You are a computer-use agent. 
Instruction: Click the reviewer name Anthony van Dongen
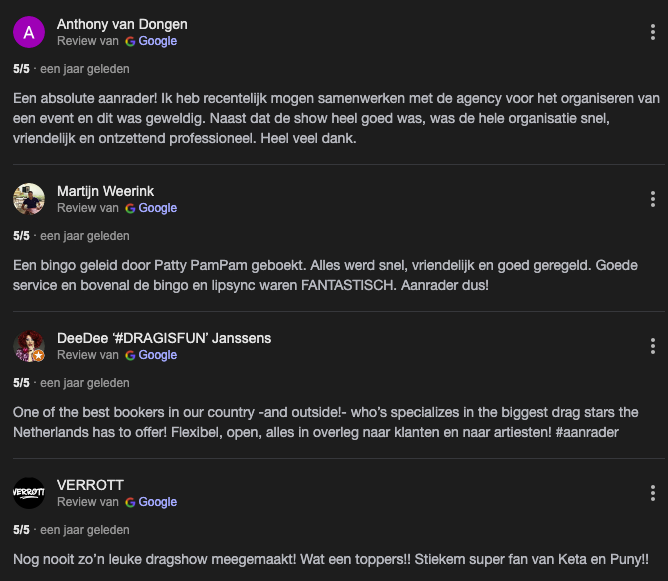tap(122, 24)
